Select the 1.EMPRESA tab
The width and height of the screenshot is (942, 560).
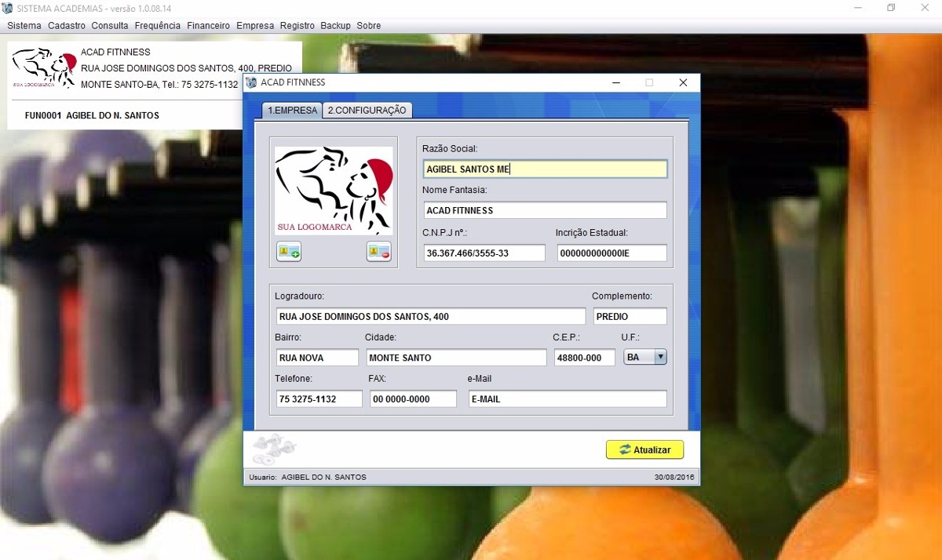point(292,110)
